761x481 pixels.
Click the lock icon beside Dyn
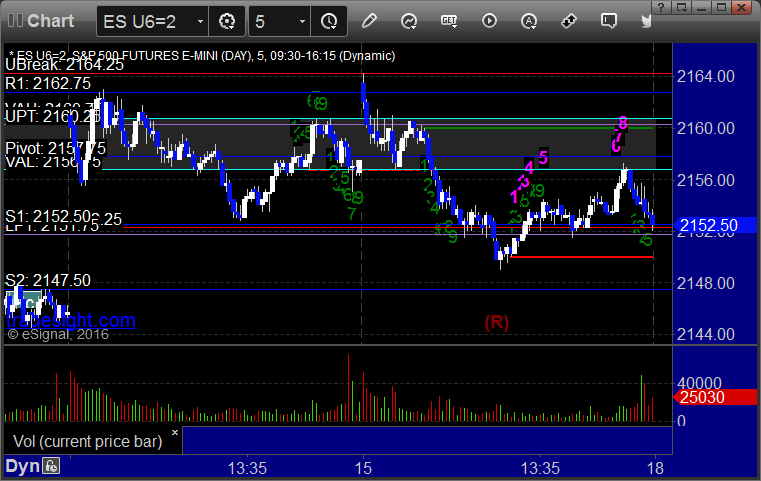[51, 466]
